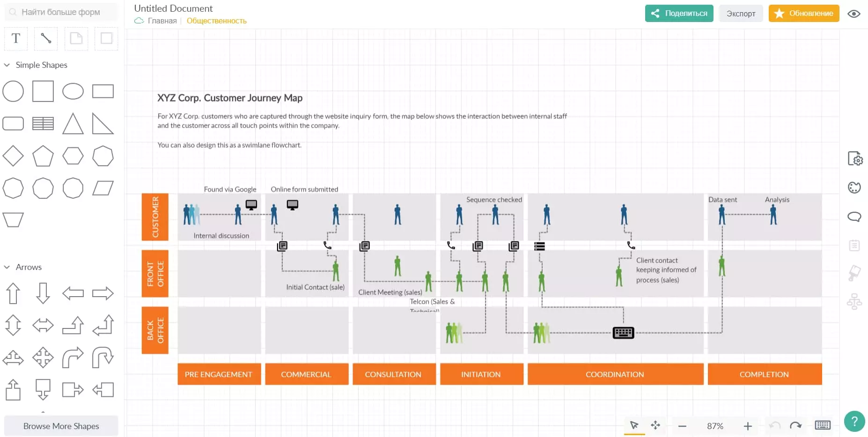Viewport: 868px width, 437px height.
Task: Open keyboard shortcuts icon
Action: pyautogui.click(x=822, y=425)
